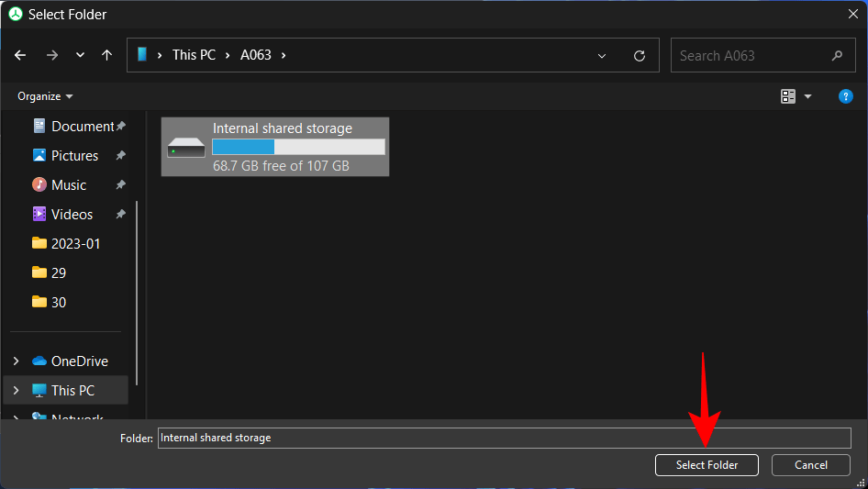This screenshot has height=489, width=868.
Task: Refresh the A063 folder view
Action: [640, 56]
